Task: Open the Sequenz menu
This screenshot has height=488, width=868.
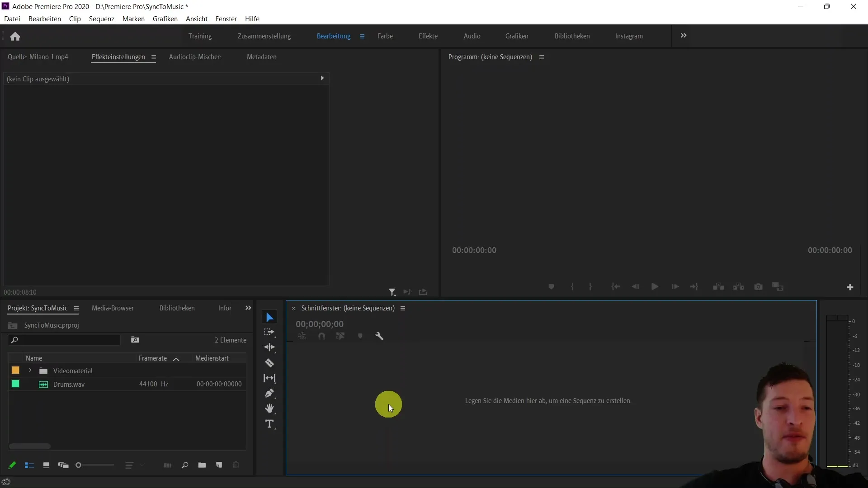Action: [102, 19]
